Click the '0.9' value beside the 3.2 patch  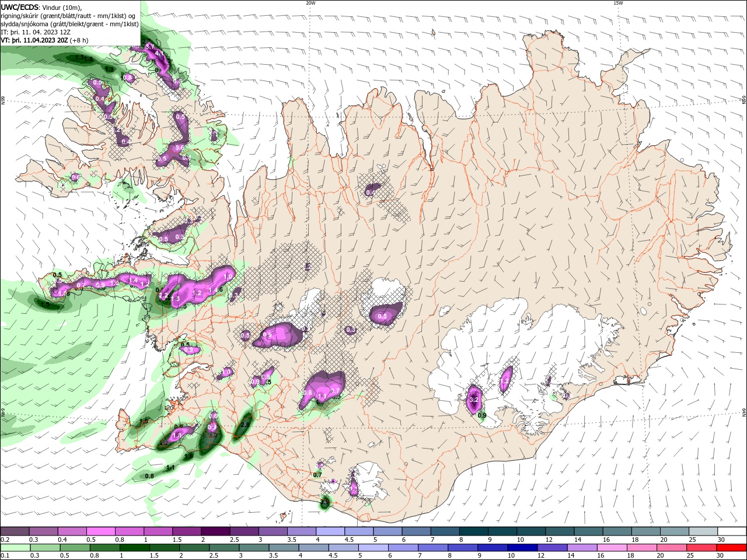point(482,415)
